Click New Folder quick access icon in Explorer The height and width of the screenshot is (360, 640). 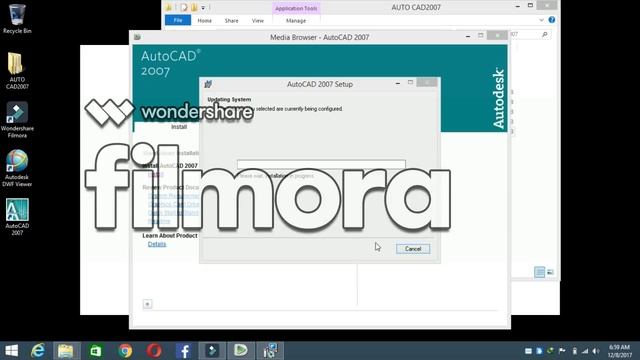pos(194,7)
